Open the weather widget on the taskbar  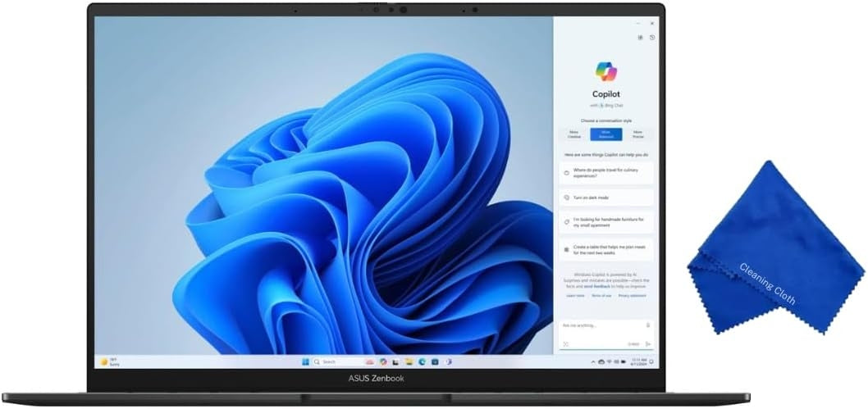pyautogui.click(x=109, y=361)
